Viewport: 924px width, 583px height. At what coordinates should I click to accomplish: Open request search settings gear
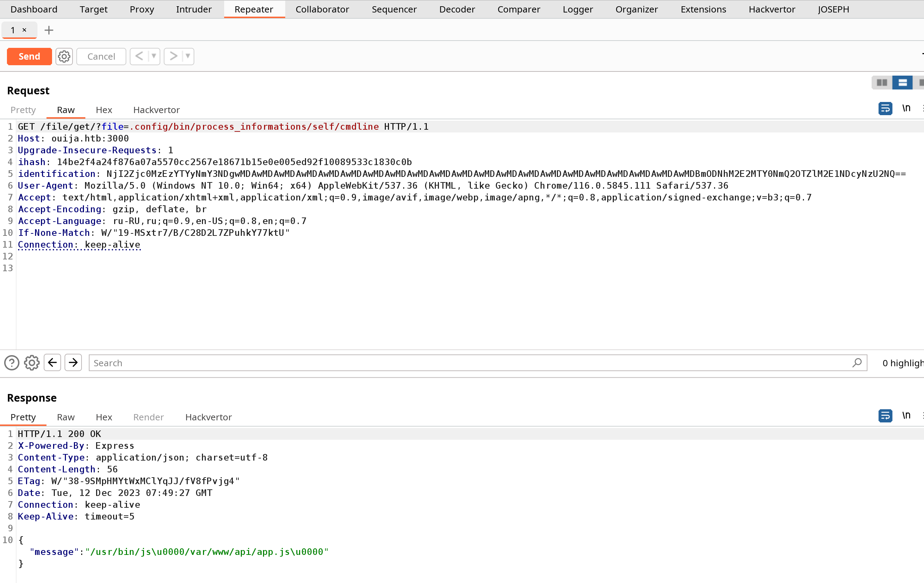32,363
